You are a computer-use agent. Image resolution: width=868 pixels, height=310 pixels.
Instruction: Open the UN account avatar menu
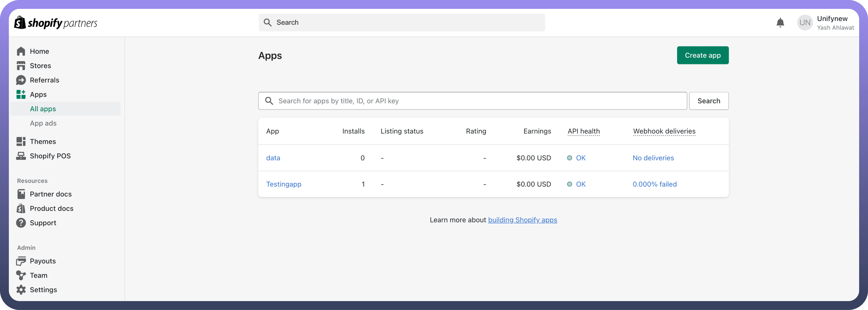[805, 23]
